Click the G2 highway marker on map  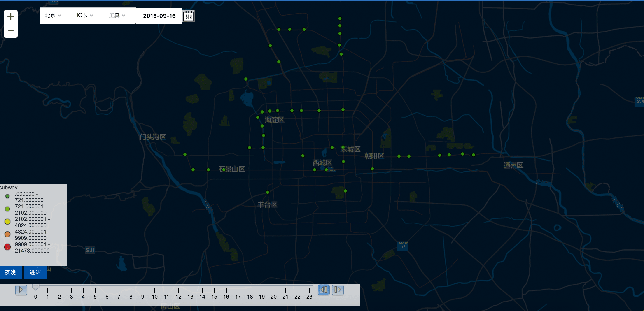point(402,246)
